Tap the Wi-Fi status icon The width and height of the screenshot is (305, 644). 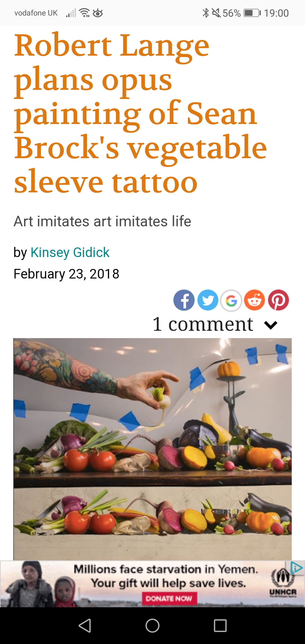84,13
